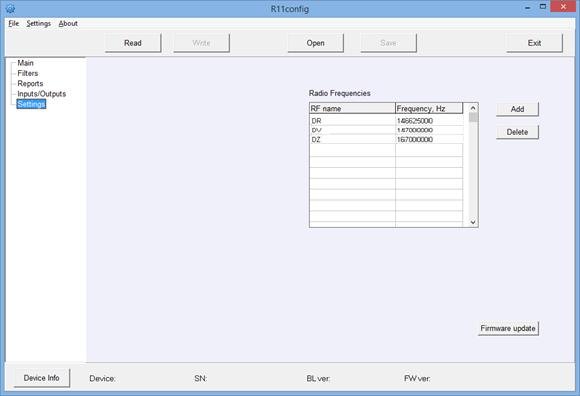Open the Settings menu in the menu bar
Viewport: 580px width, 396px height.
pos(38,24)
